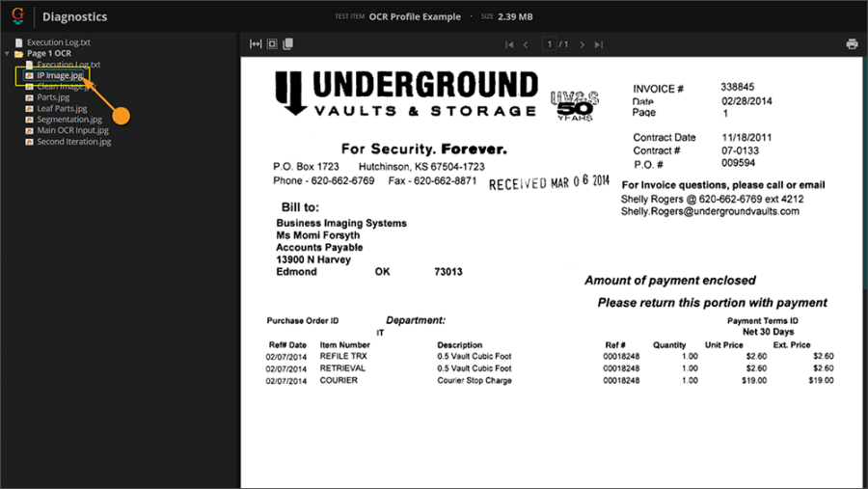Open the top-level Execution Log.txt file
The width and height of the screenshot is (868, 489).
pyautogui.click(x=58, y=42)
